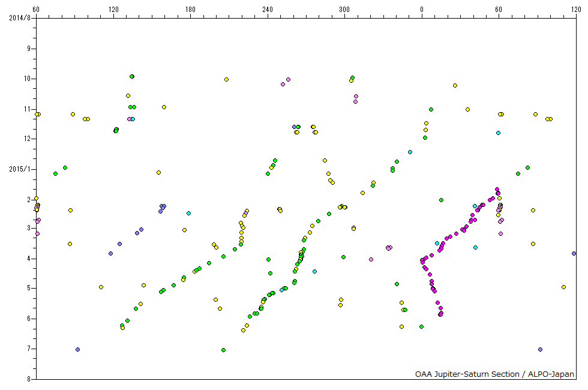Click the OAA Jupiter-Saturn Section / ALPO-Japan credit
The image size is (588, 390).
494,374
